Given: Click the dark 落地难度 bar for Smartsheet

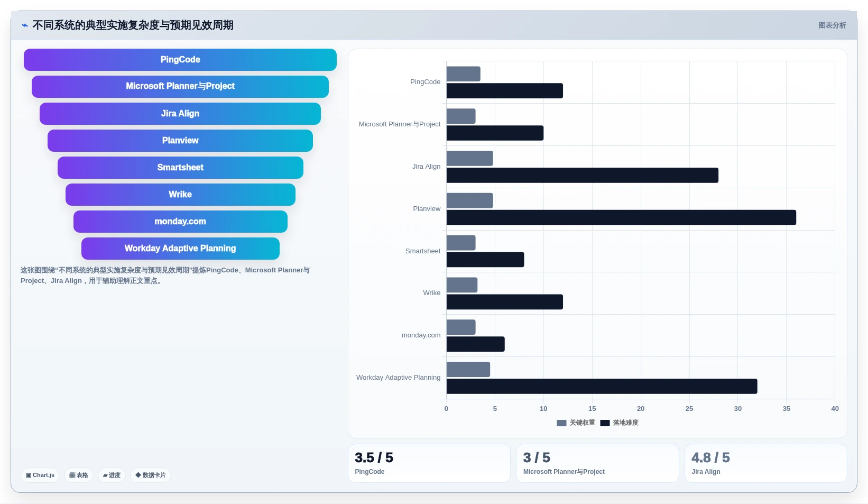Looking at the screenshot, I should (x=485, y=260).
